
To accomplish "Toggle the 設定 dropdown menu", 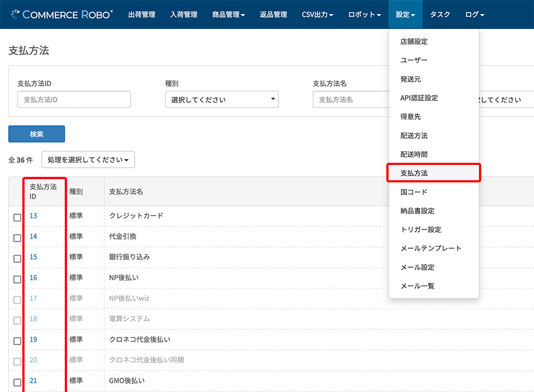I will (x=405, y=14).
